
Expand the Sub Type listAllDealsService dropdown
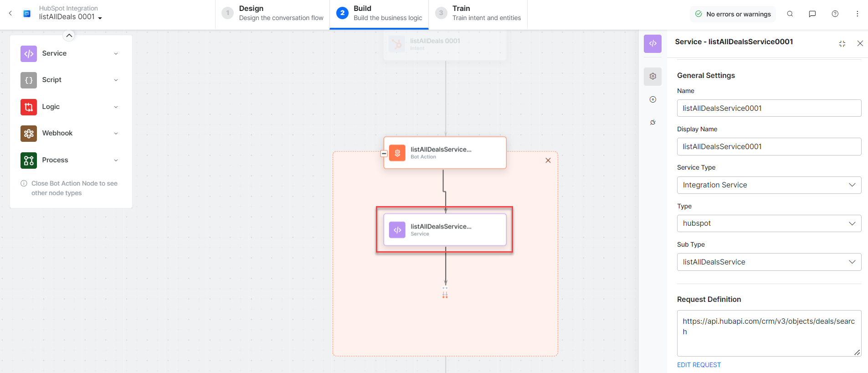click(769, 262)
